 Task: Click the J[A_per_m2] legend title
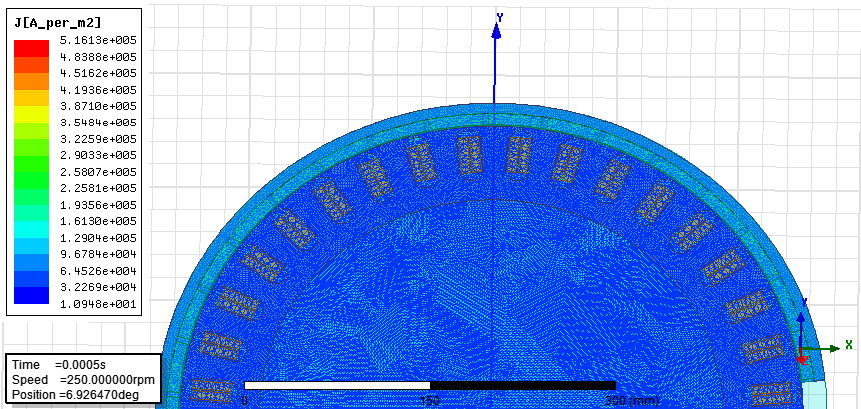click(57, 23)
